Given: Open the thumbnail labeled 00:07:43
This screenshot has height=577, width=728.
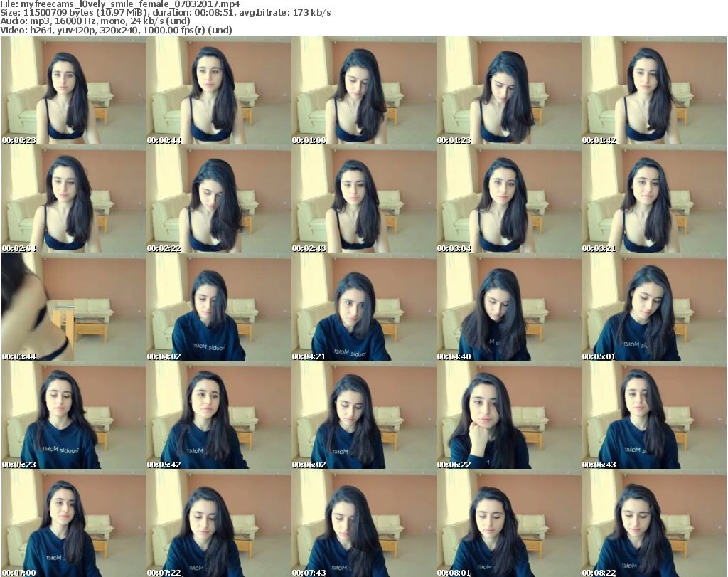Looking at the screenshot, I should pyautogui.click(x=364, y=523).
